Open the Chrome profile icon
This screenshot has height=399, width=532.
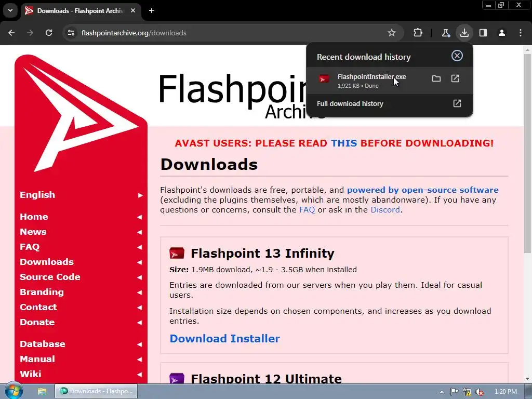[502, 33]
